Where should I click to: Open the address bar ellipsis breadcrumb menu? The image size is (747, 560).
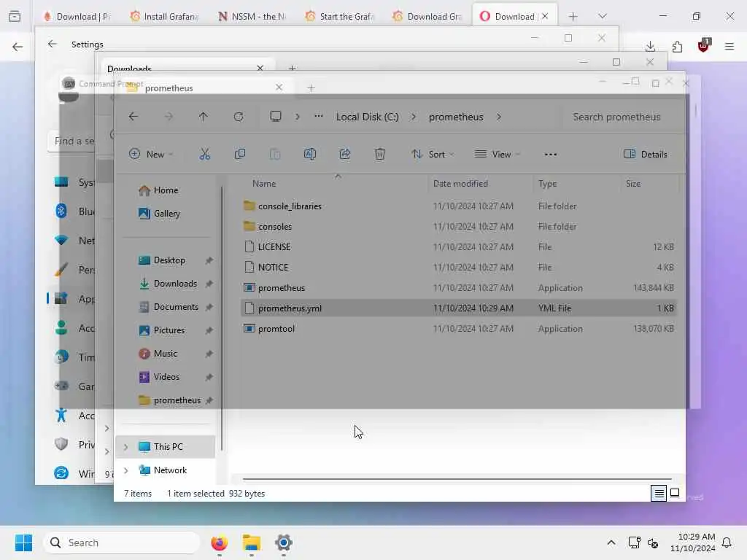tap(319, 116)
